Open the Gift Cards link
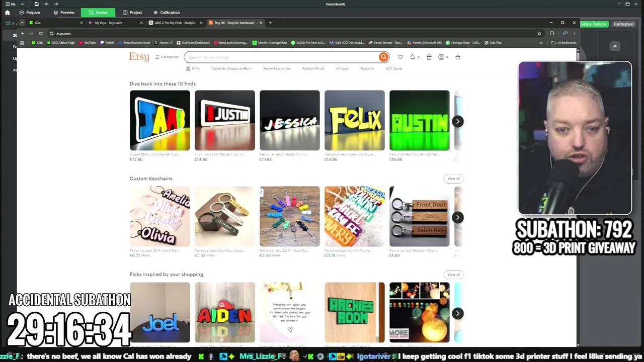The height and width of the screenshot is (362, 644). pyautogui.click(x=394, y=68)
